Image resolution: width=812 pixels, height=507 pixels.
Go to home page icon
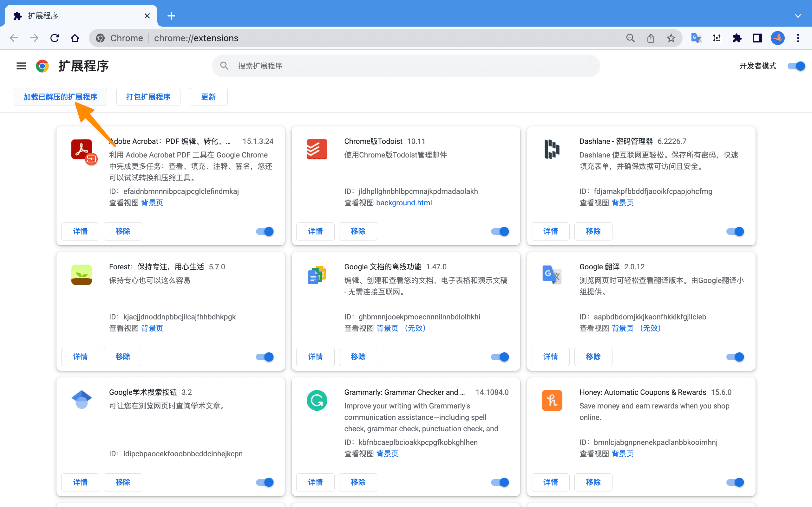[75, 38]
